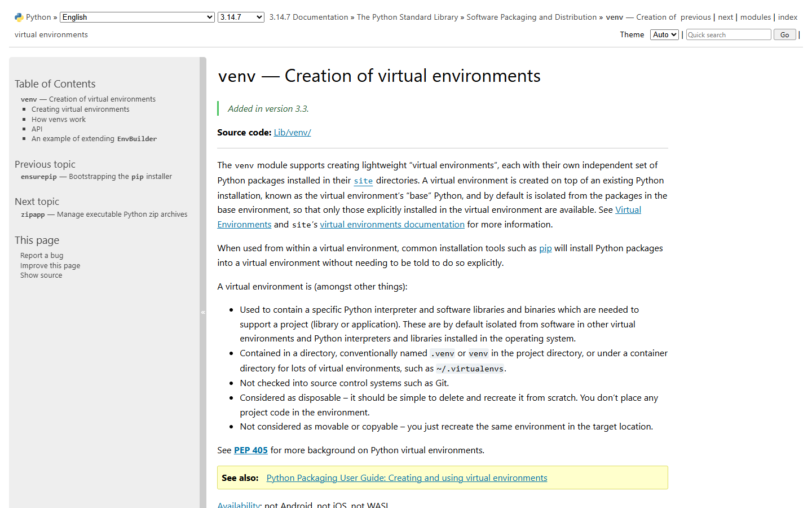This screenshot has width=812, height=508.
Task: Open the zipapp next topic link
Action: pyautogui.click(x=104, y=214)
